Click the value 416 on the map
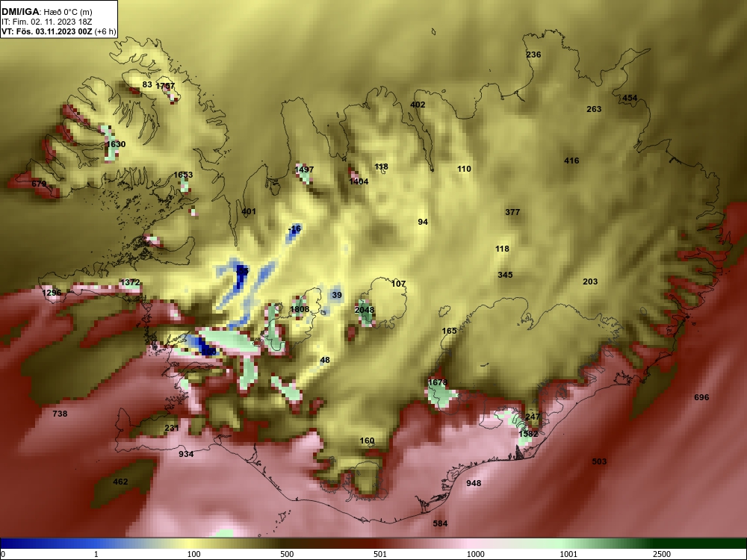Image resolution: width=747 pixels, height=560 pixels. tap(571, 161)
